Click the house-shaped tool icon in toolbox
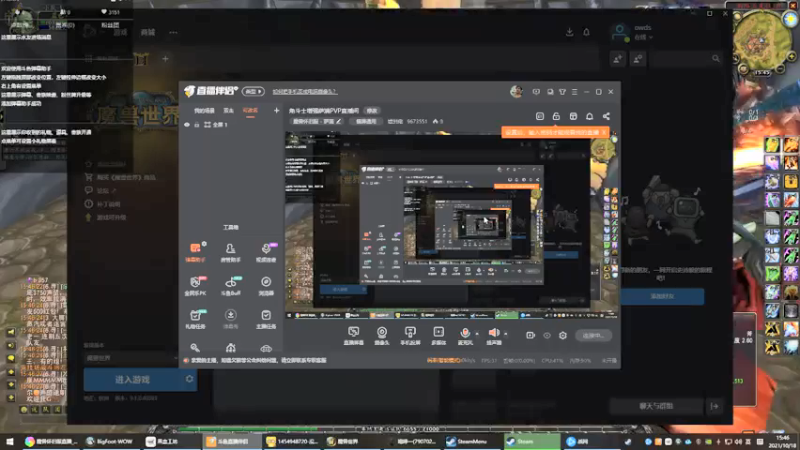 (x=231, y=348)
